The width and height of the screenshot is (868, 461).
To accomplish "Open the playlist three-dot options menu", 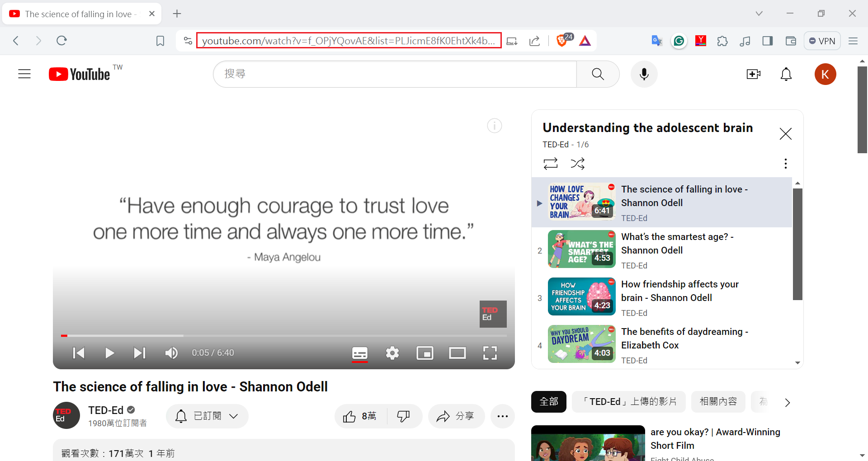I will [x=786, y=164].
